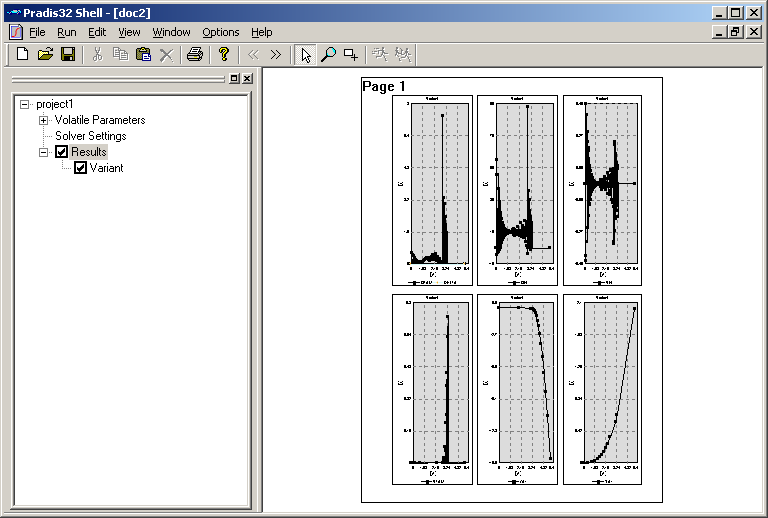
Task: Open the Run menu
Action: click(x=66, y=32)
